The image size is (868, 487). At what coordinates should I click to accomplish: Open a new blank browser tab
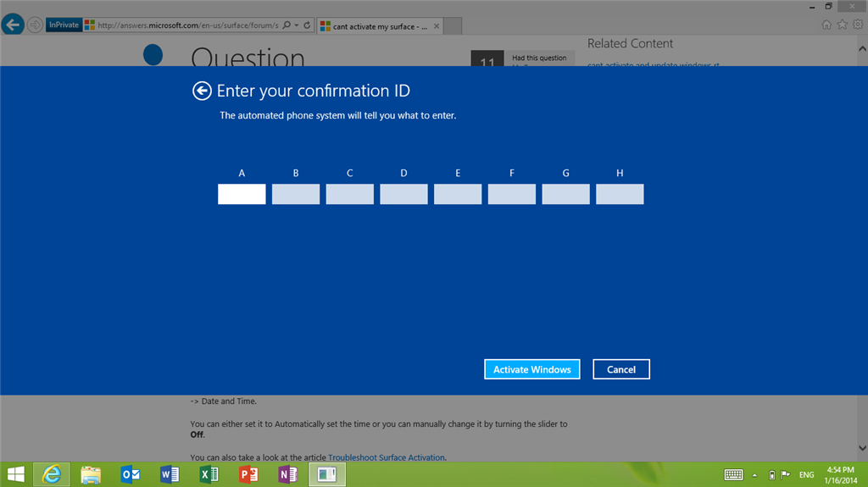pos(453,26)
